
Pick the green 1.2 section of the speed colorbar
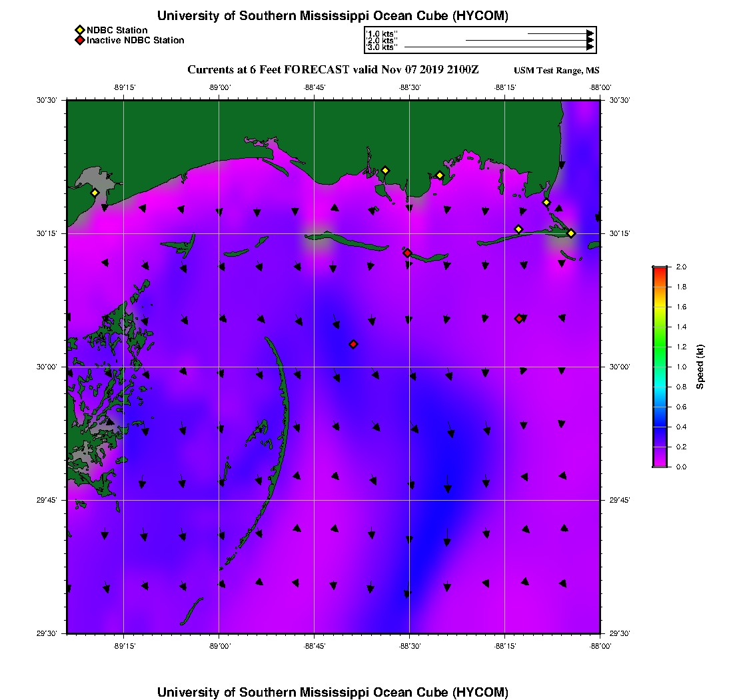660,347
